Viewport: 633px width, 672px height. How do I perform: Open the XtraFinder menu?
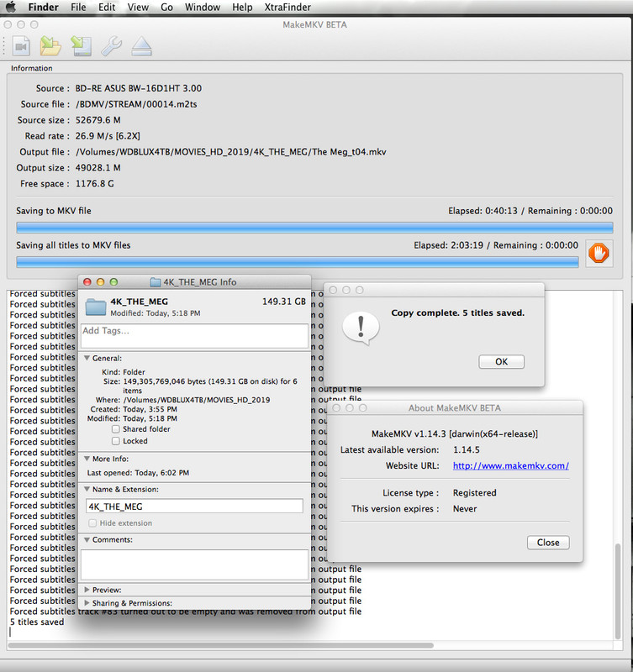287,7
